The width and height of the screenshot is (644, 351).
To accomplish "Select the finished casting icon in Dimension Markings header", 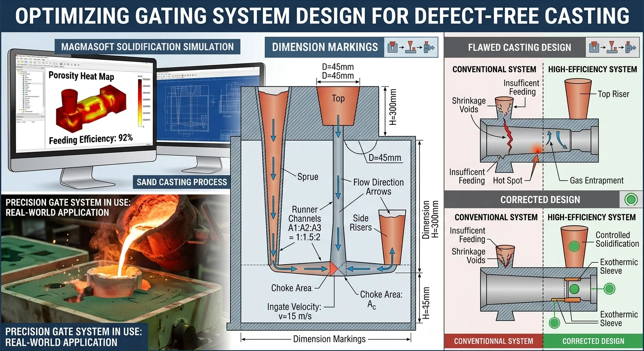I will pos(429,47).
